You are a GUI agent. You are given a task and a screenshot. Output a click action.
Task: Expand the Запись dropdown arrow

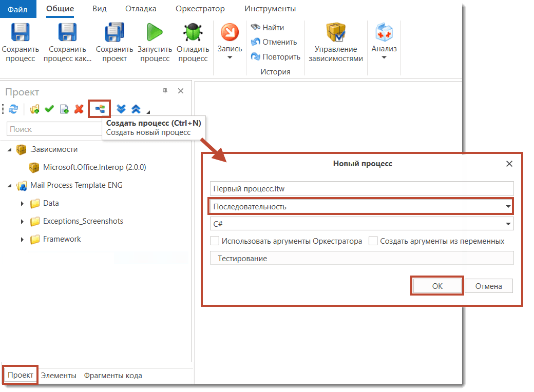[230, 58]
